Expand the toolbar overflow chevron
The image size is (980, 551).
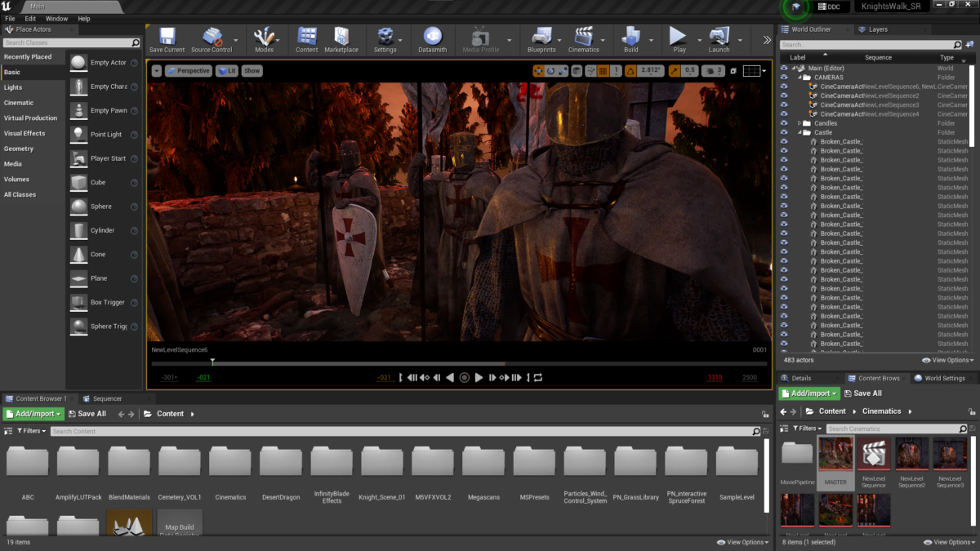766,40
